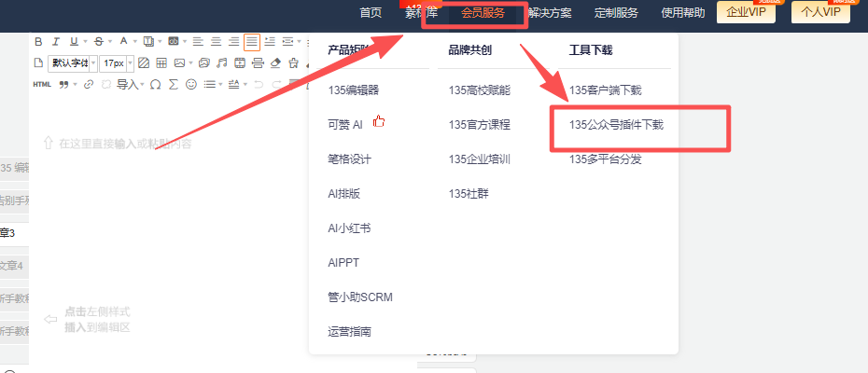Open the 会员服务 menu
This screenshot has height=373, width=868.
(483, 13)
